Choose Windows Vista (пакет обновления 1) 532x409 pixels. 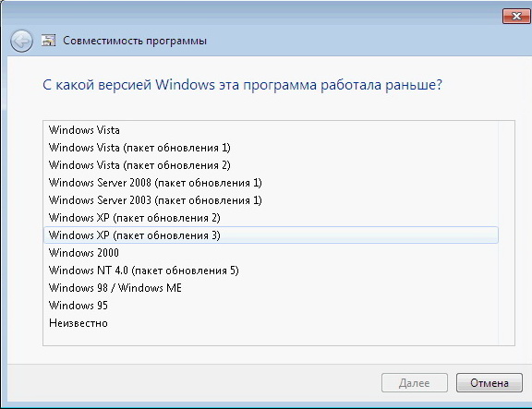[x=272, y=148]
